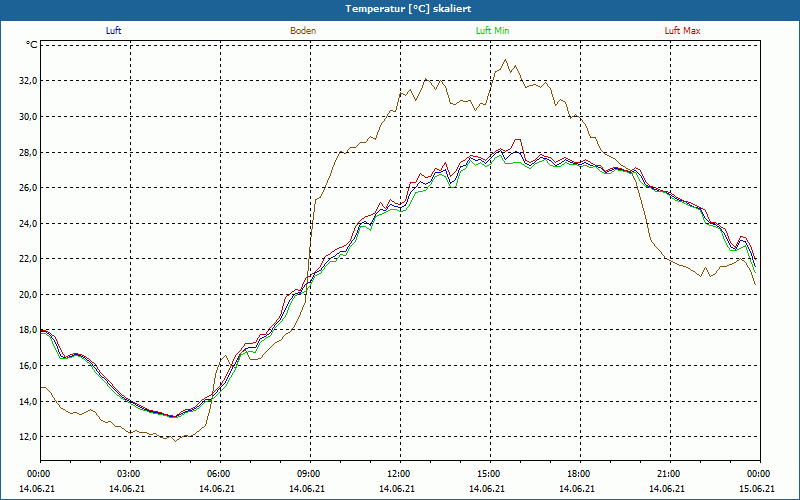
Task: Click the green Luft Min legend label
Action: [492, 31]
